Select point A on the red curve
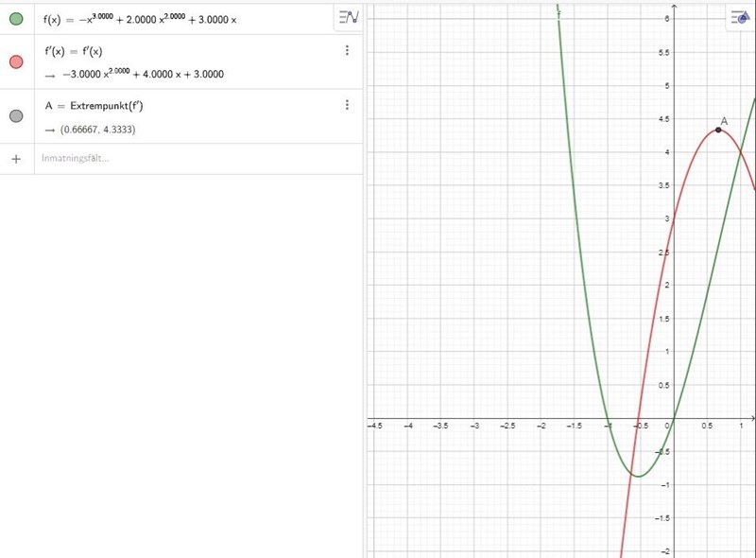 pyautogui.click(x=718, y=130)
